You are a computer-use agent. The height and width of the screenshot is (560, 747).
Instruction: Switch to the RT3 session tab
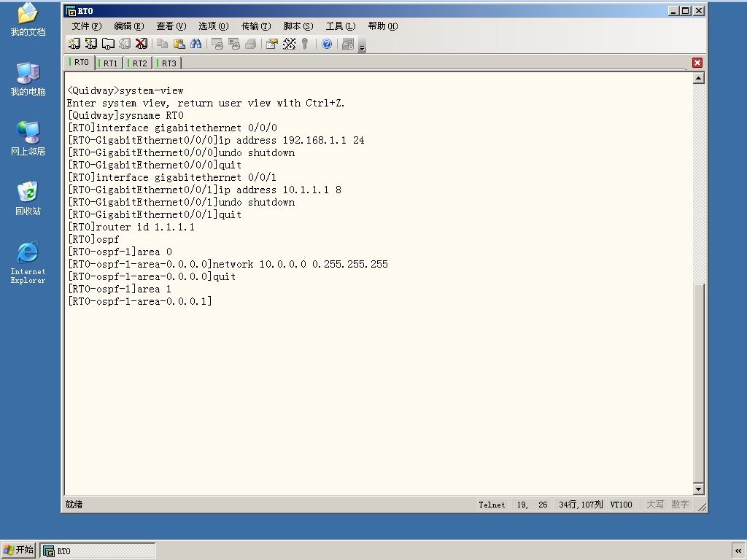pos(168,63)
